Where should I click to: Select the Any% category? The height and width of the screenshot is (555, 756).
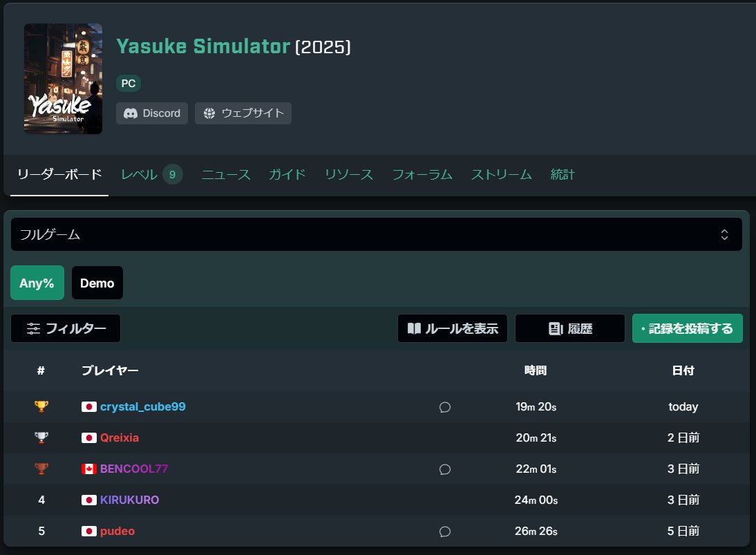(x=37, y=283)
